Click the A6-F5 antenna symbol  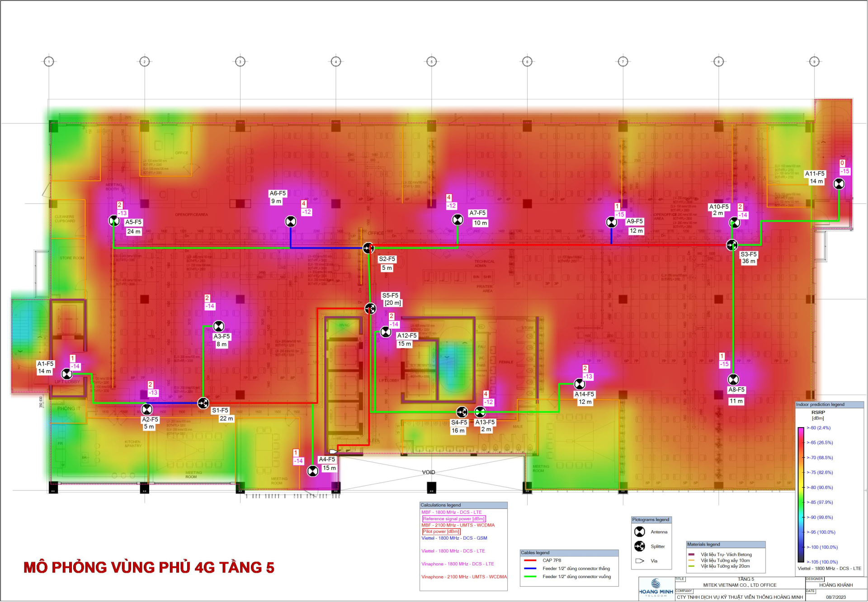(x=291, y=221)
